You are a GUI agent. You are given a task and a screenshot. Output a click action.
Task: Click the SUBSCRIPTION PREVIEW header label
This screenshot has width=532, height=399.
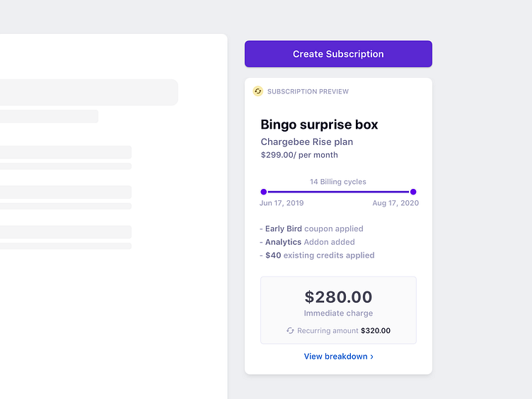tap(308, 91)
